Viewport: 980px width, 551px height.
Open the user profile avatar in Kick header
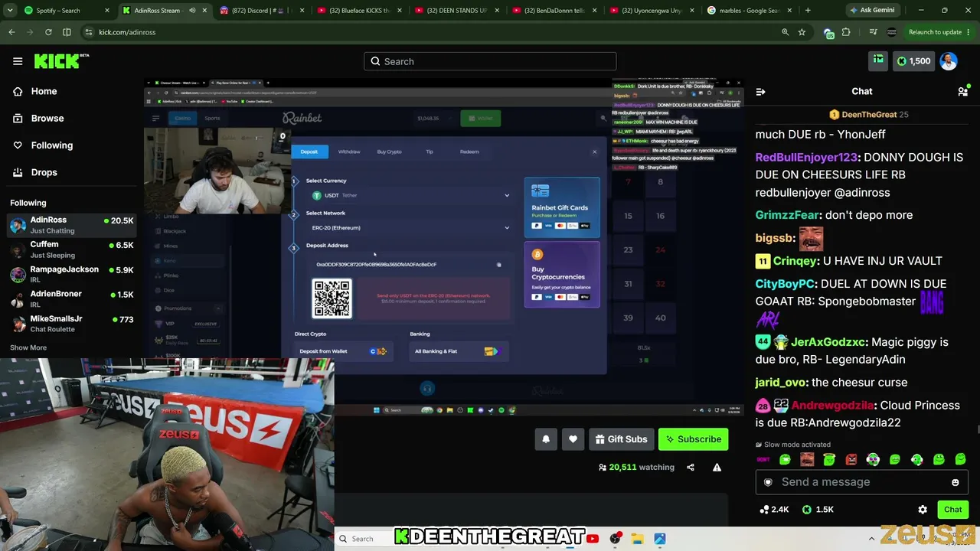949,61
